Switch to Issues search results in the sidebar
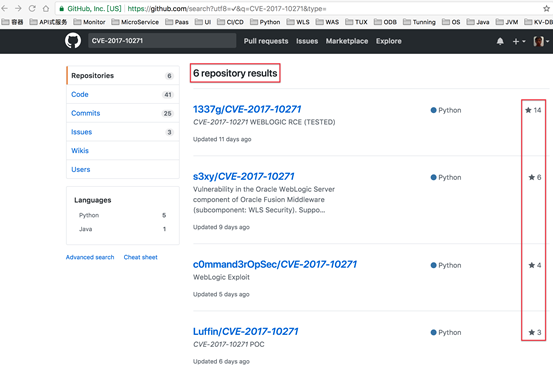Screen dimensions: 553x365 (123, 132)
